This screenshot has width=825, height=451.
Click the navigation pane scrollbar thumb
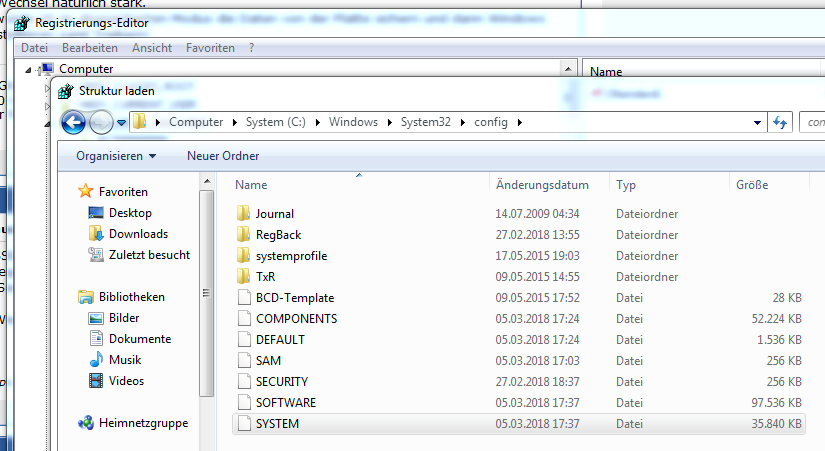(x=206, y=293)
